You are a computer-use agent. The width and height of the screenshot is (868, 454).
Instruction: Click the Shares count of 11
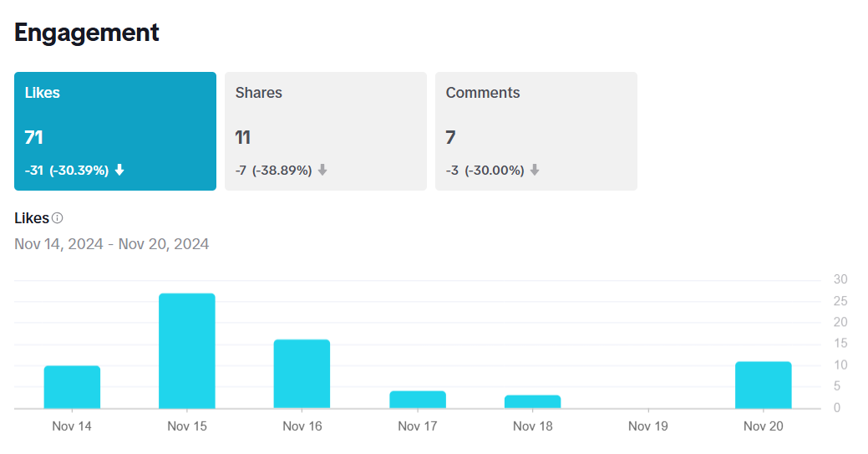[x=243, y=137]
